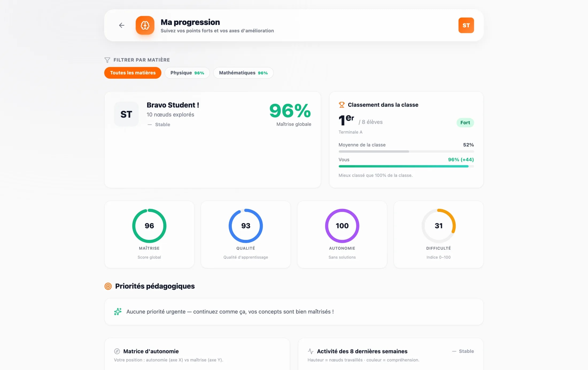Click the 10 nœuds explorés text
The height and width of the screenshot is (370, 588).
point(171,115)
